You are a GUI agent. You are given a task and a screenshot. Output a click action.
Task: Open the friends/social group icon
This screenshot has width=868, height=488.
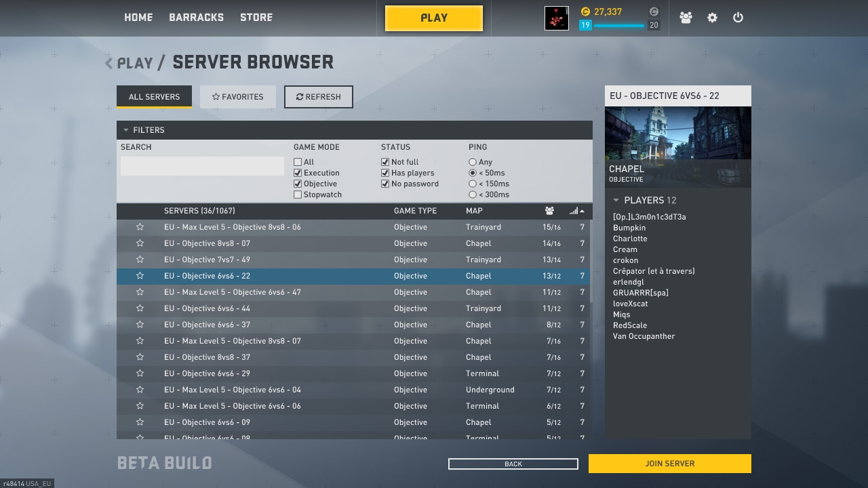686,18
